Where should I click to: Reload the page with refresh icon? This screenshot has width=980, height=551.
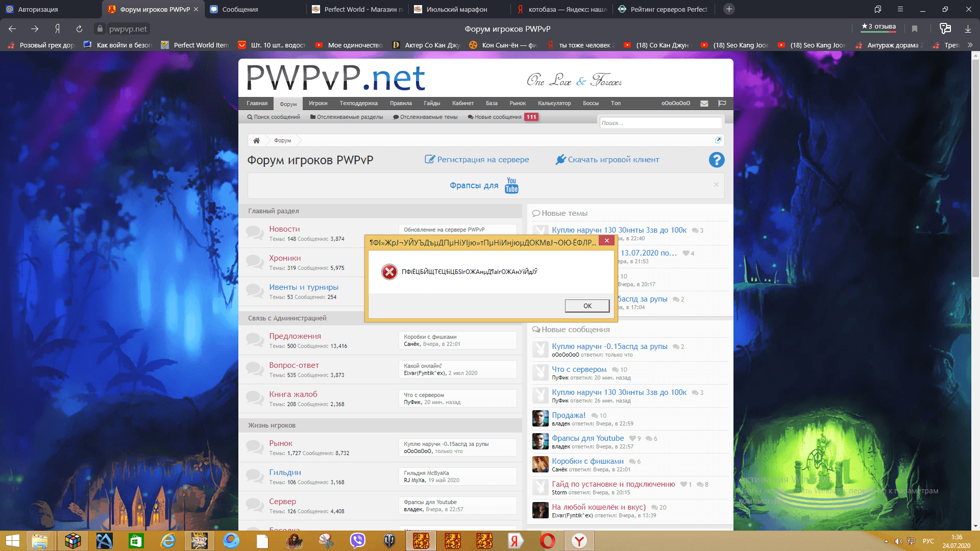click(79, 29)
